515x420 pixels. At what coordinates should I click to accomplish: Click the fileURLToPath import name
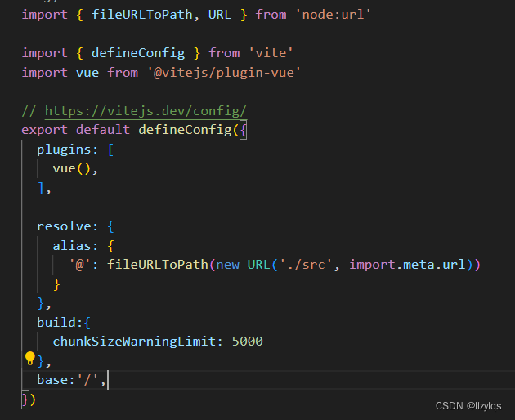[x=142, y=15]
